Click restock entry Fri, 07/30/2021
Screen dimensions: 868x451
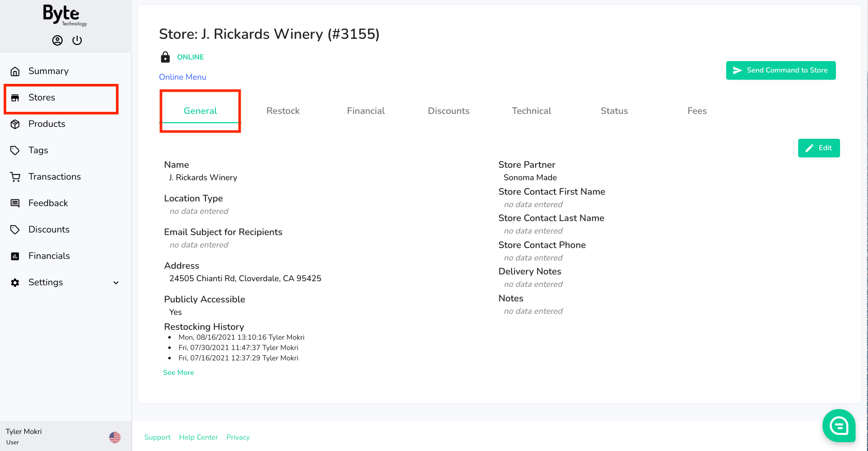tap(238, 348)
